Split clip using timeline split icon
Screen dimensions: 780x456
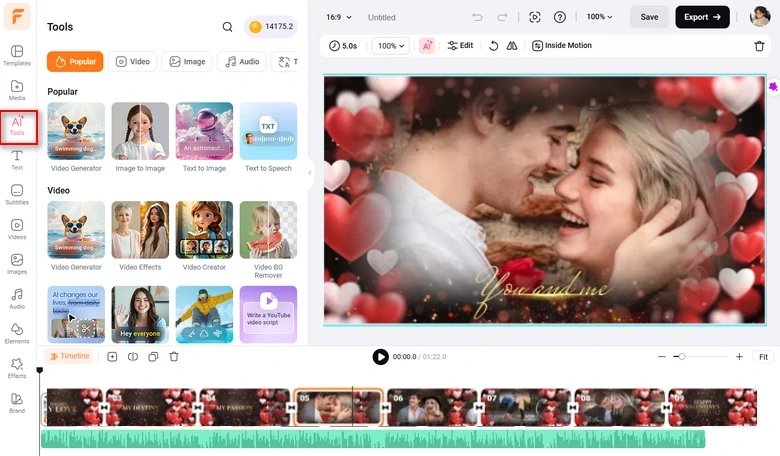tap(133, 357)
